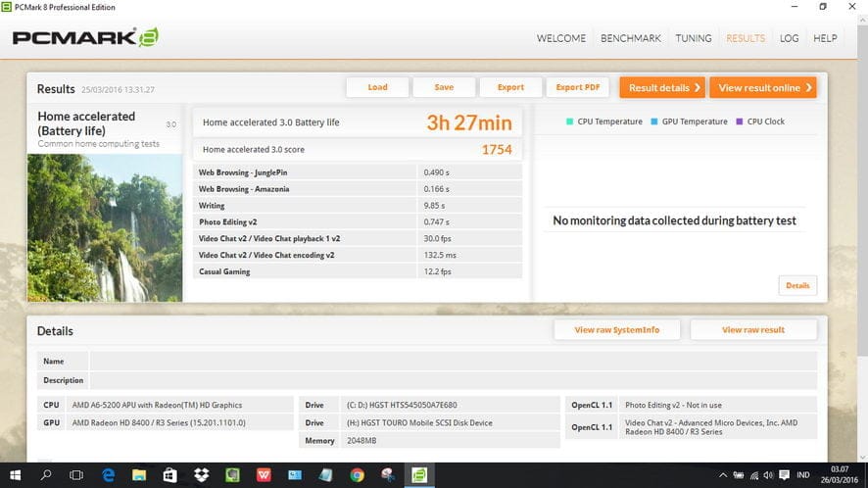Select the Web Browsing - Amazonia row

pos(357,189)
